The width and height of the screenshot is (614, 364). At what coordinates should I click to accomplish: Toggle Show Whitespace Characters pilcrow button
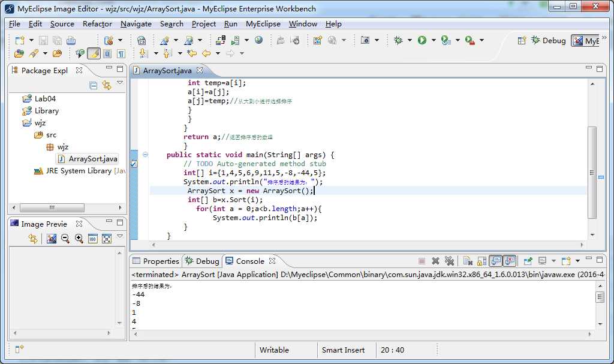click(x=121, y=54)
